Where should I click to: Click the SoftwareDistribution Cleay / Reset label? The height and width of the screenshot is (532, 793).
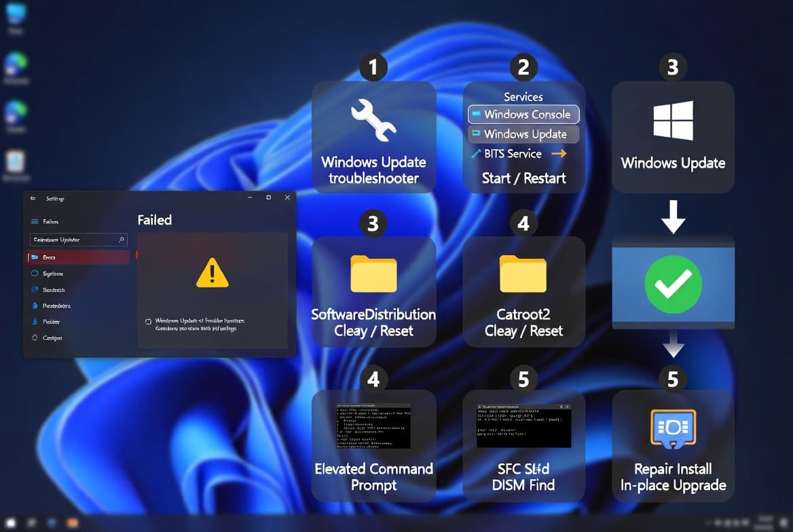pyautogui.click(x=373, y=322)
